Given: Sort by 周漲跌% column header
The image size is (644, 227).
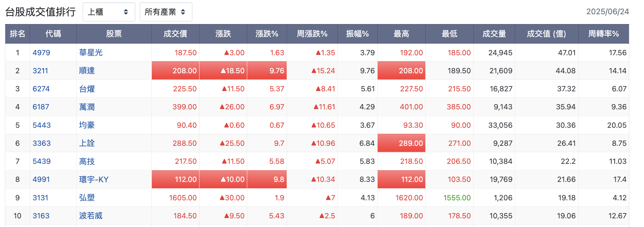Looking at the screenshot, I should pyautogui.click(x=312, y=34).
